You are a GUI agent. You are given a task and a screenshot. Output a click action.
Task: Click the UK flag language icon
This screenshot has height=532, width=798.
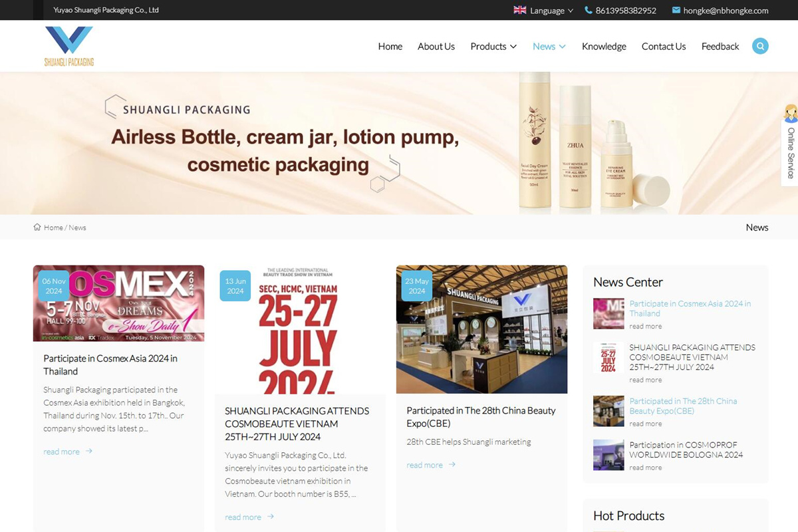coord(520,10)
